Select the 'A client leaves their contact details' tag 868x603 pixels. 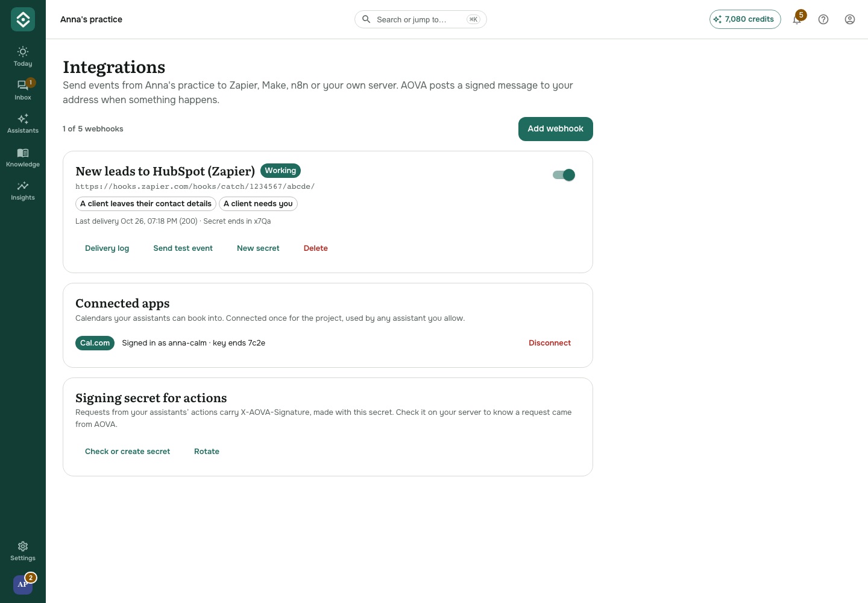[x=146, y=204]
